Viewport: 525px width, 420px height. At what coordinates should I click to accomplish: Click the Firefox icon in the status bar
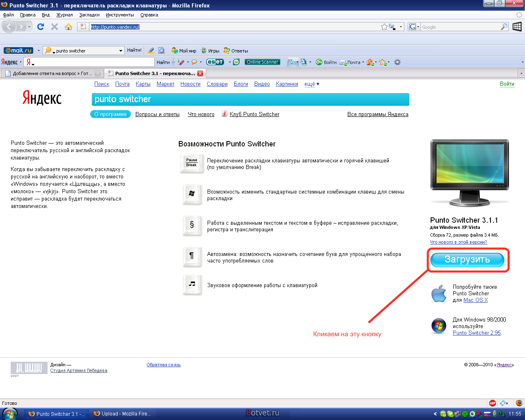tap(519, 403)
